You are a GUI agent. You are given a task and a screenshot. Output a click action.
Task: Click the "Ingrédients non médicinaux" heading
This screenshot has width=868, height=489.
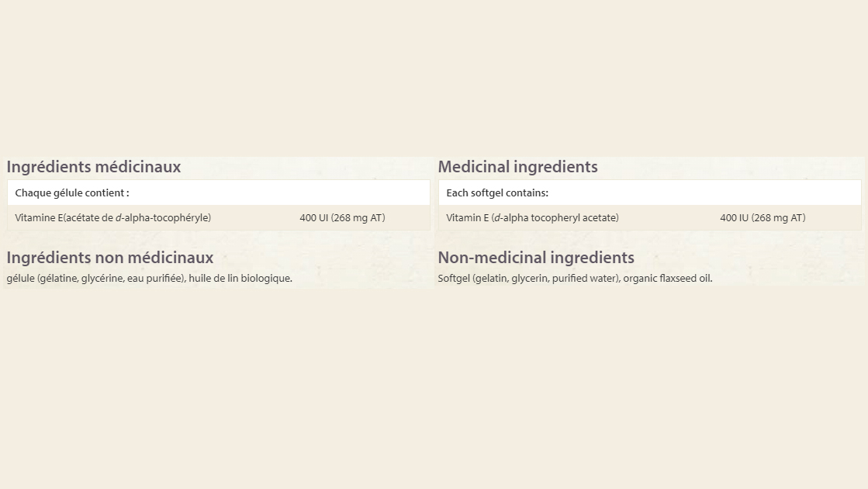pos(109,258)
